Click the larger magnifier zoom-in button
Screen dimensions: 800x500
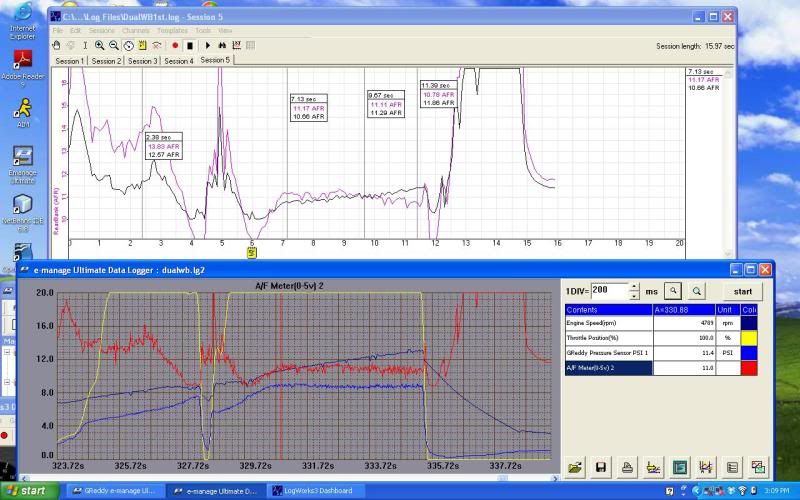point(698,291)
